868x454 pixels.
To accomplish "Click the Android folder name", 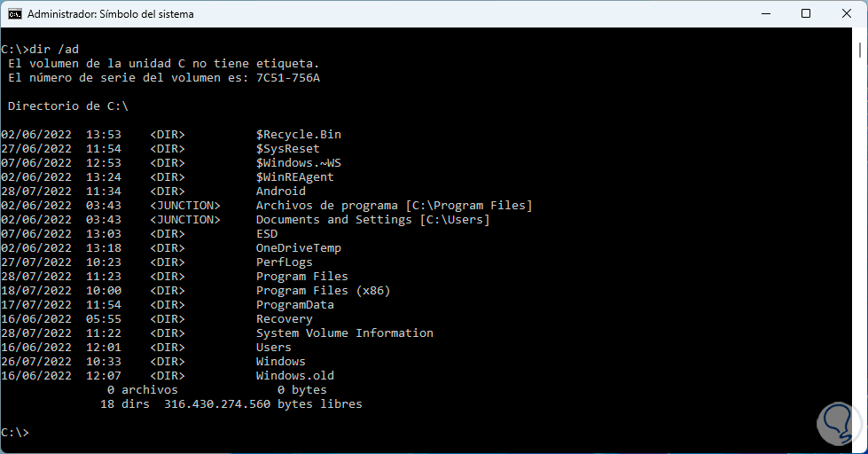I will [280, 192].
